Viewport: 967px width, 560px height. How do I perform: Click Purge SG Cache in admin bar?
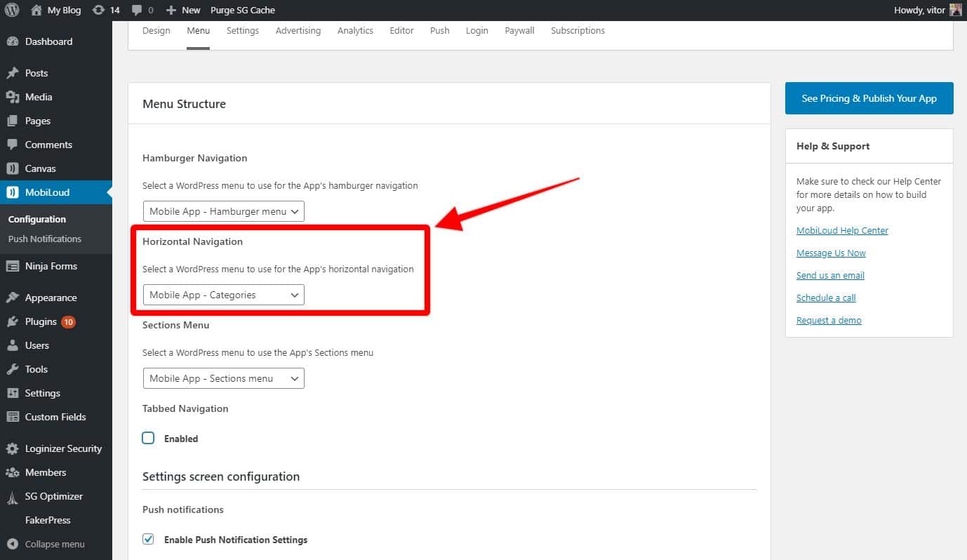click(243, 10)
